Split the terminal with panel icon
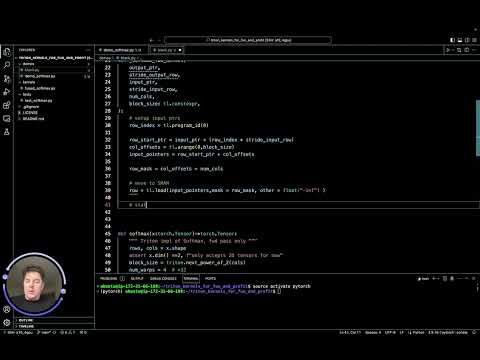The height and width of the screenshot is (360, 480). click(445, 278)
